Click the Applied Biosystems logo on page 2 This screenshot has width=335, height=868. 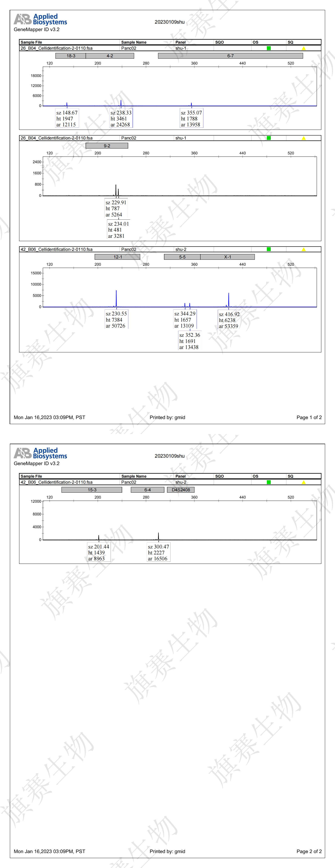(40, 453)
